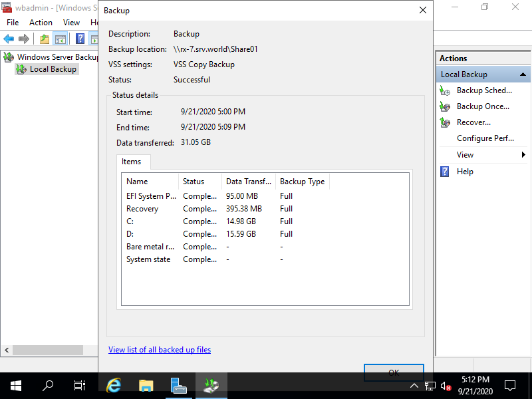Viewport: 532px width, 399px height.
Task: Click the navigate back arrow in the toolbar
Action: [x=9, y=38]
